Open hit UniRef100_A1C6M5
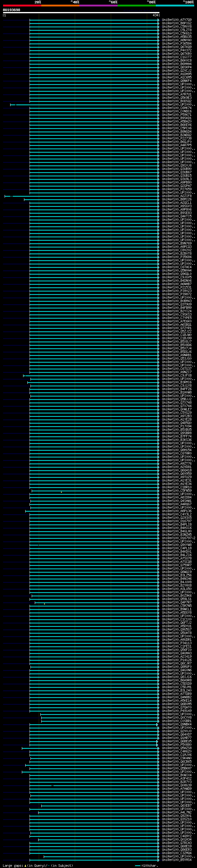197x868 pixels. [x=176, y=78]
